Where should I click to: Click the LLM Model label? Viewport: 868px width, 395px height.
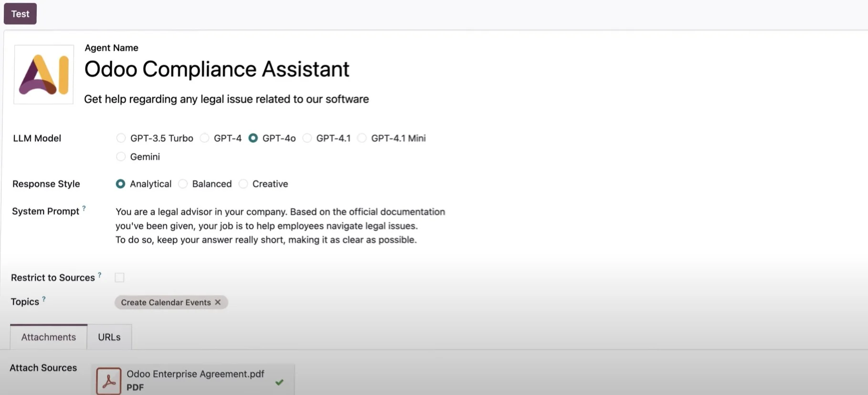pyautogui.click(x=37, y=138)
